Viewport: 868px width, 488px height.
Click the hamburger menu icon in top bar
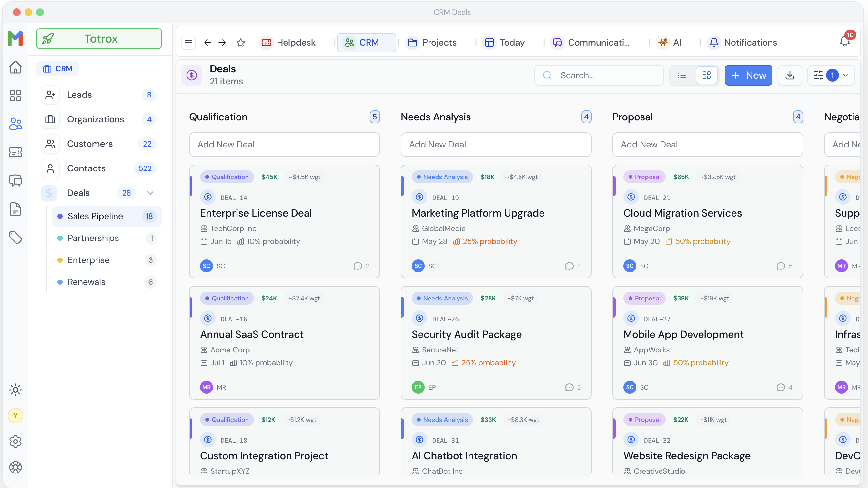point(188,43)
